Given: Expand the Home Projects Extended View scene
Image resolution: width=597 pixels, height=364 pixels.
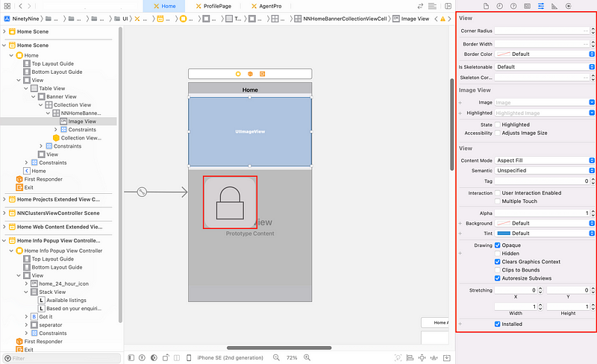Looking at the screenshot, I should click(x=4, y=199).
